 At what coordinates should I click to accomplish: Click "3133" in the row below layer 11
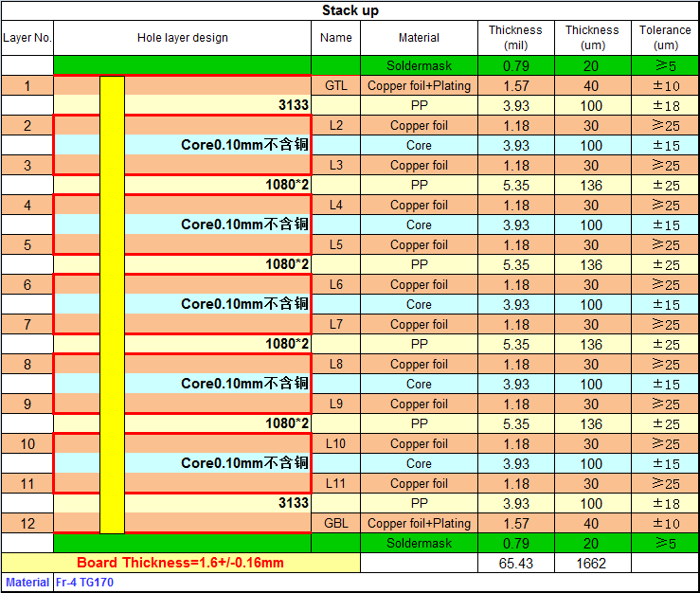pyautogui.click(x=294, y=503)
